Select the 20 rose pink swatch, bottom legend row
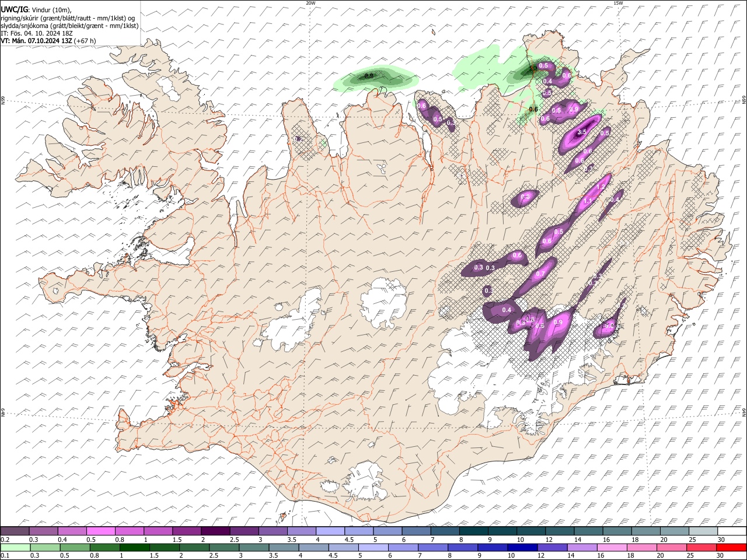 point(671,547)
